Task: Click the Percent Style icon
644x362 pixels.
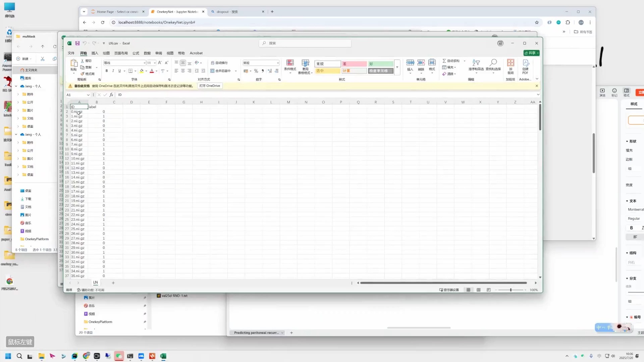Action: 256,71
